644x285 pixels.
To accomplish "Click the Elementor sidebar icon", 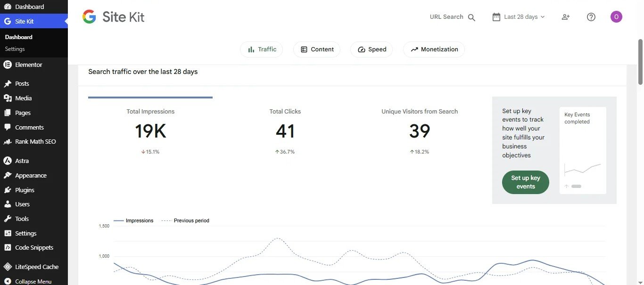I will (8, 65).
